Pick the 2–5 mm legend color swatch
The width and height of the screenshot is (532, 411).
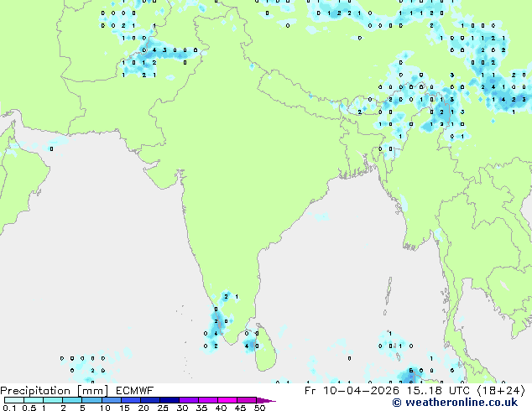[72, 400]
